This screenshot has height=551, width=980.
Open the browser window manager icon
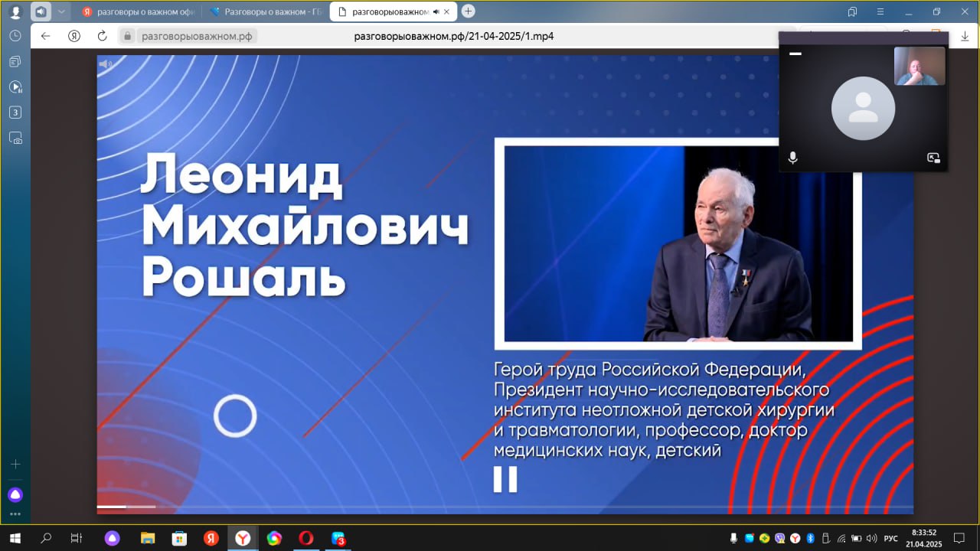[x=852, y=11]
